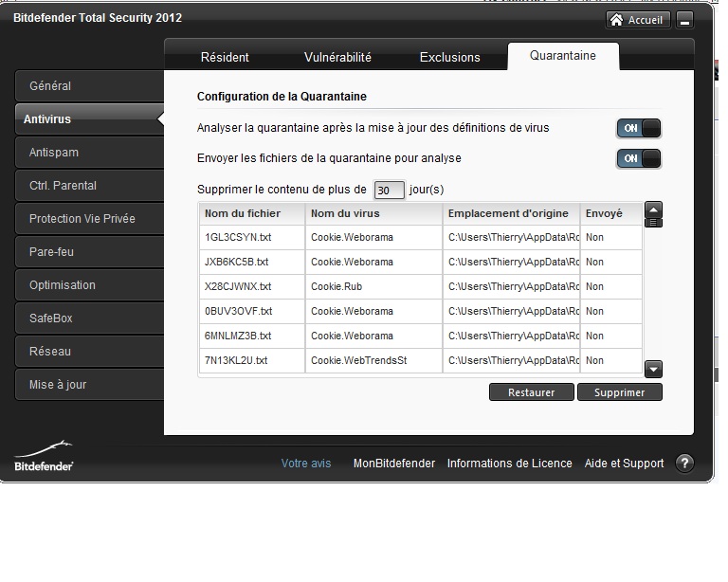This screenshot has width=728, height=582.
Task: Click the scroll down arrow of quarantine list
Action: (653, 370)
